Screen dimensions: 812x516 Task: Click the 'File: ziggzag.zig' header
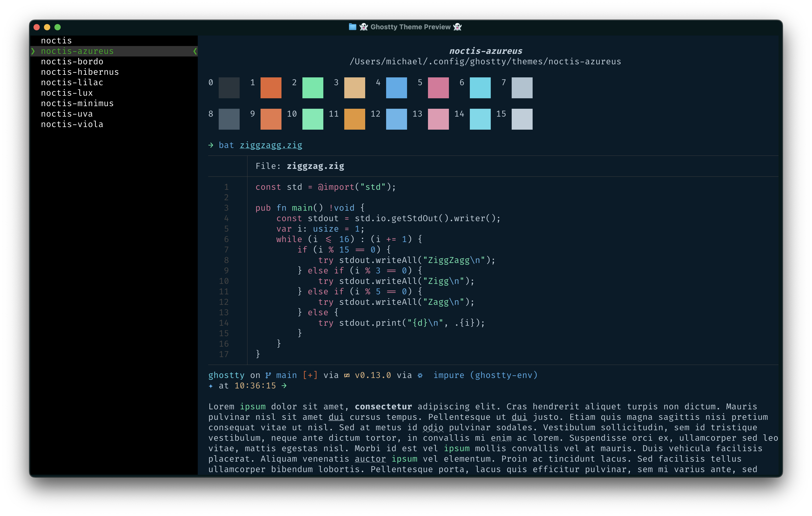(x=300, y=166)
